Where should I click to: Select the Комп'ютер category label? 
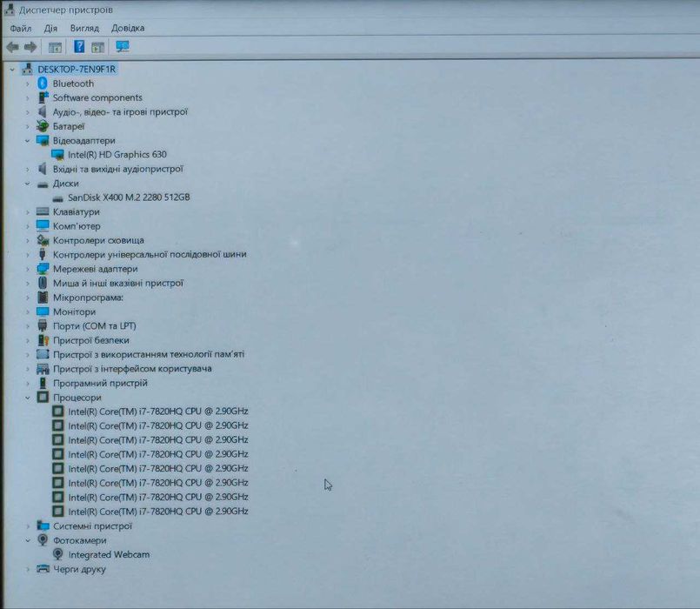pos(77,226)
